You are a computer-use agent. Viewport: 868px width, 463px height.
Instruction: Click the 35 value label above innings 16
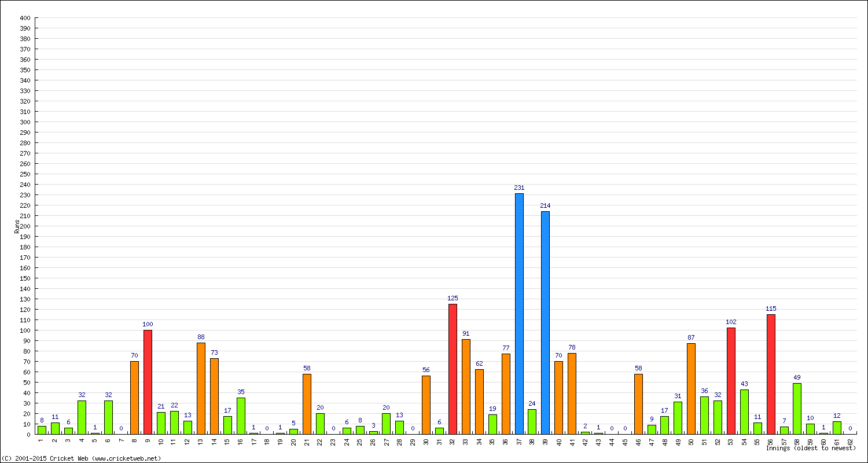coord(241,392)
